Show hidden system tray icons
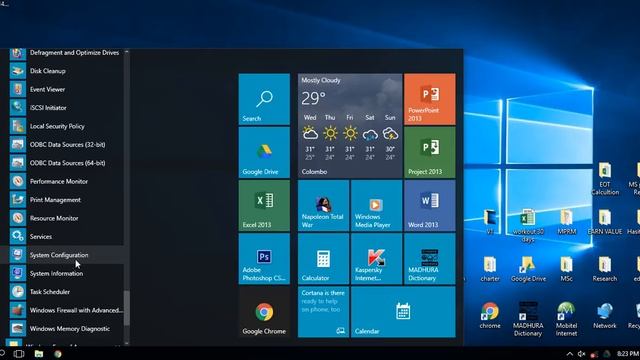The image size is (640, 360). [570, 354]
